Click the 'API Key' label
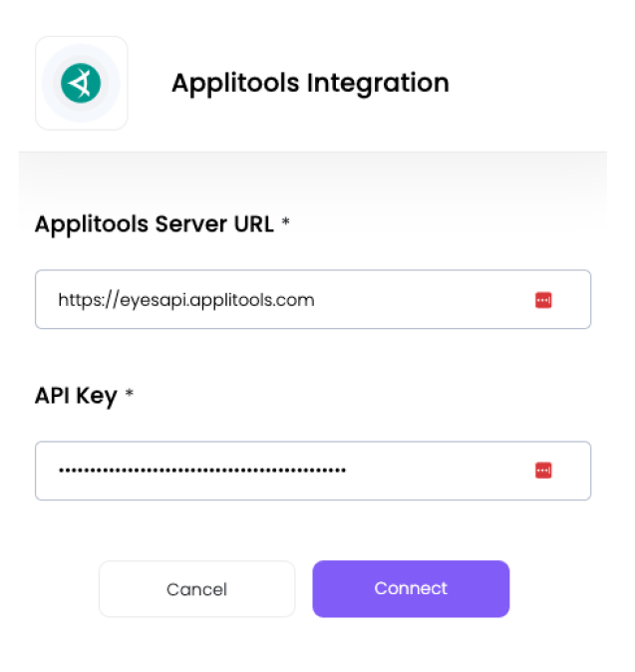Image resolution: width=635 pixels, height=672 pixels. coord(76,396)
